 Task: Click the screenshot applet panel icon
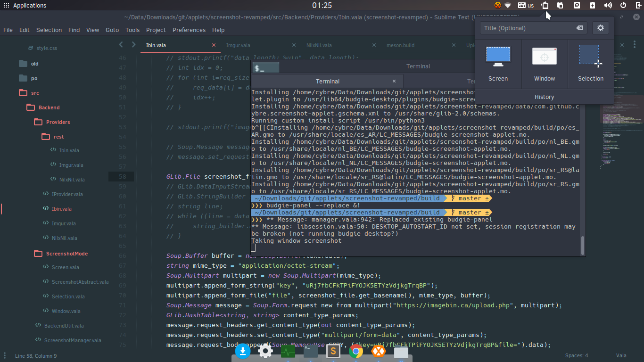click(545, 5)
